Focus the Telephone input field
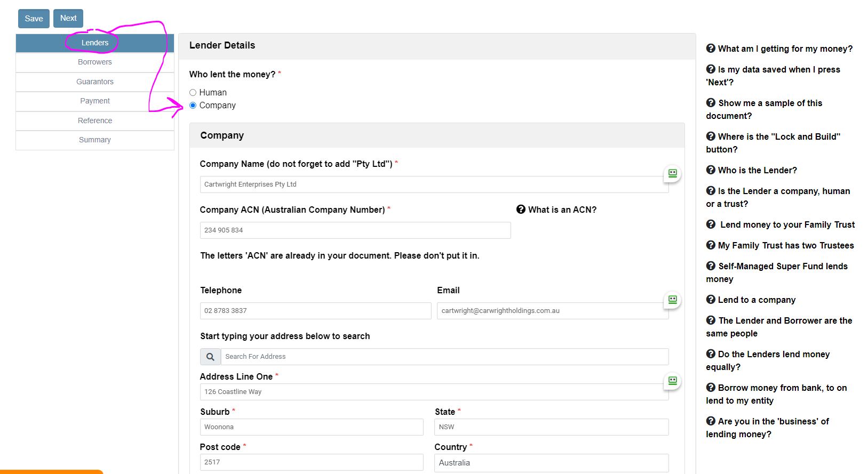 (315, 311)
